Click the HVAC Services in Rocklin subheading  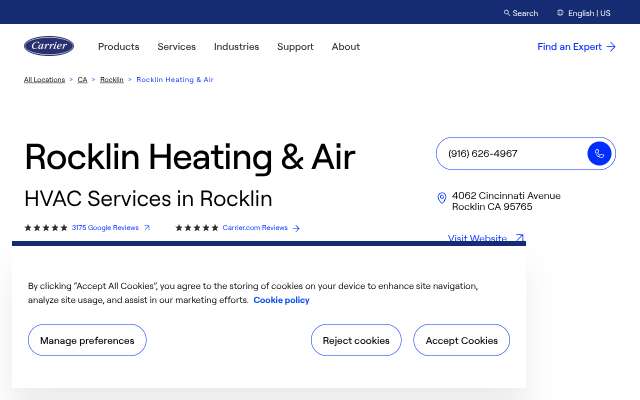(x=148, y=199)
